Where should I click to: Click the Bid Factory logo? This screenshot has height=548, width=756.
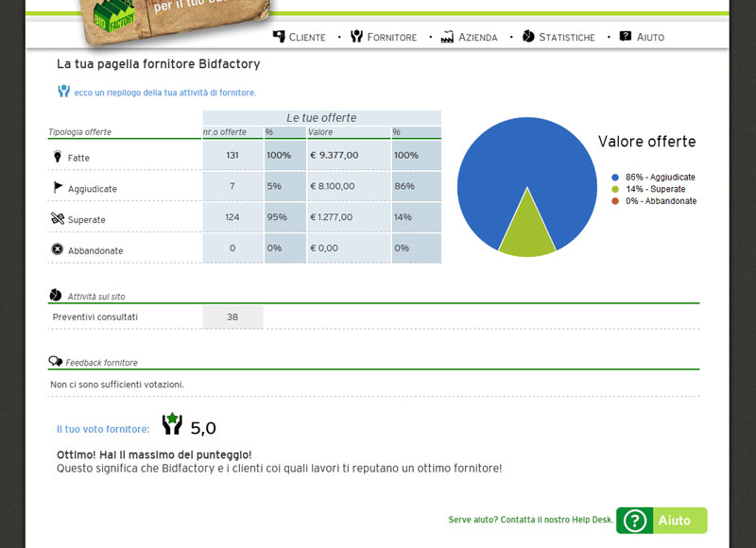(114, 17)
